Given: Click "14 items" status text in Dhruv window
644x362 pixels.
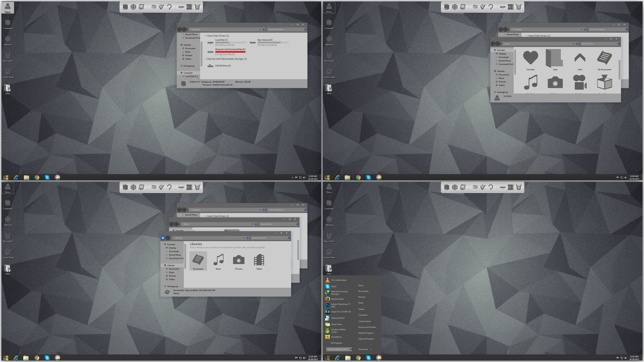Looking at the screenshot, I should (508, 96).
